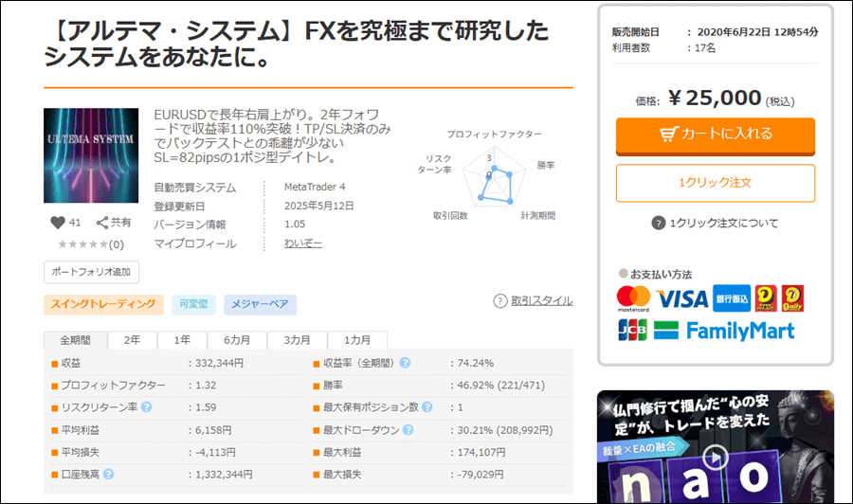Click help icon next to リスクリターン率
The height and width of the screenshot is (504, 853).
click(x=146, y=407)
